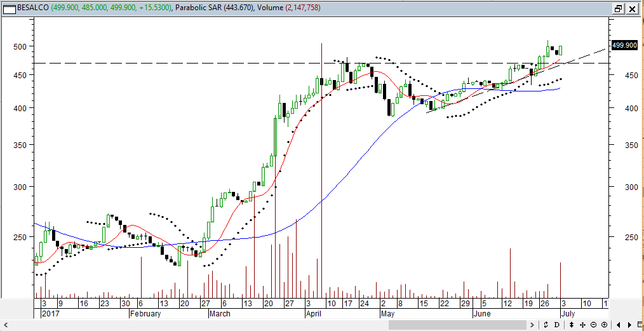Close the BESALCO chart window
This screenshot has width=644, height=331.
pyautogui.click(x=632, y=9)
